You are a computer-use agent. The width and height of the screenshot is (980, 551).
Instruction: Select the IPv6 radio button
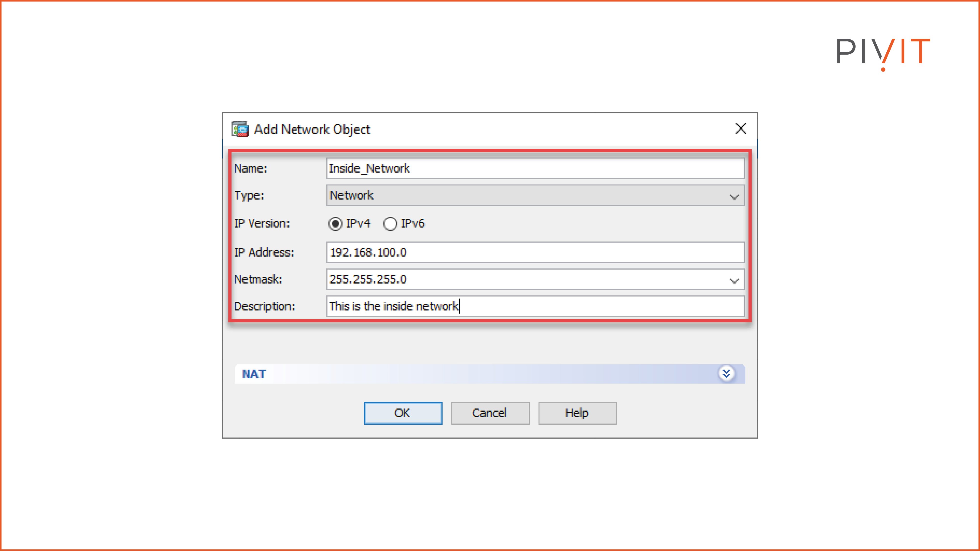390,224
